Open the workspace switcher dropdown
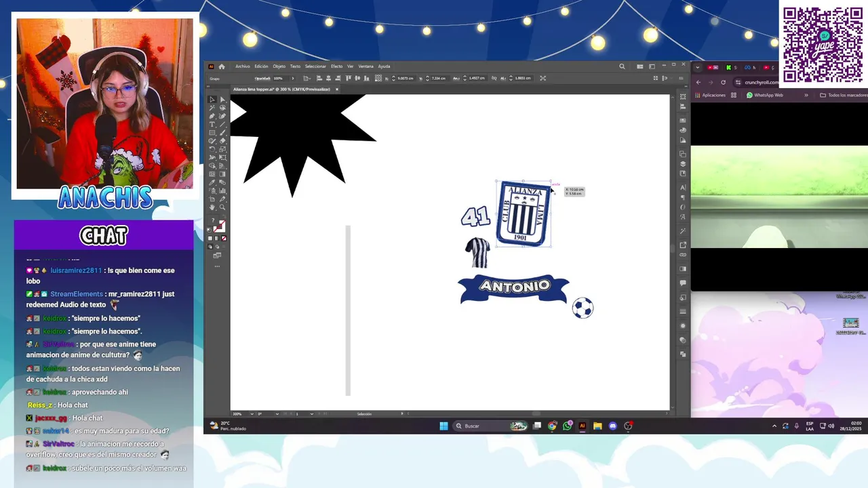 [x=652, y=66]
